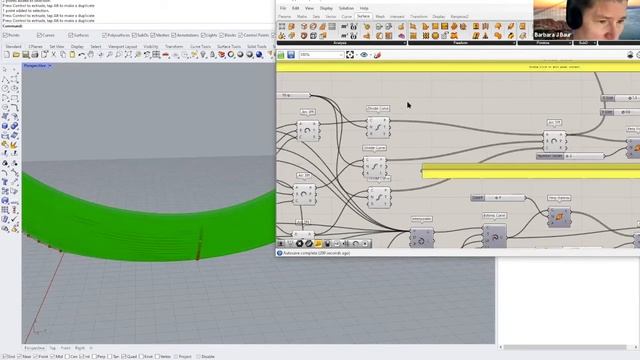640x360 pixels.
Task: Click the blue render sphere icon
Action: coord(259,55)
